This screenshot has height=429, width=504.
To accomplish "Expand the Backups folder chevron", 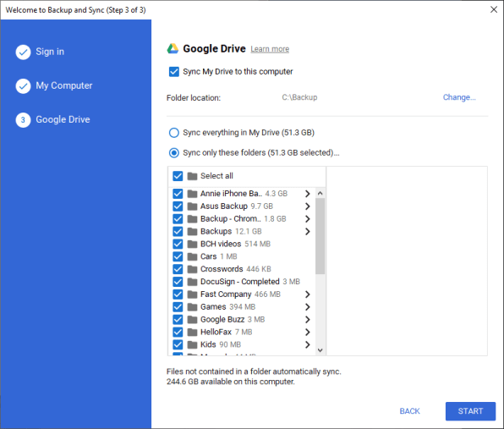I will (308, 232).
